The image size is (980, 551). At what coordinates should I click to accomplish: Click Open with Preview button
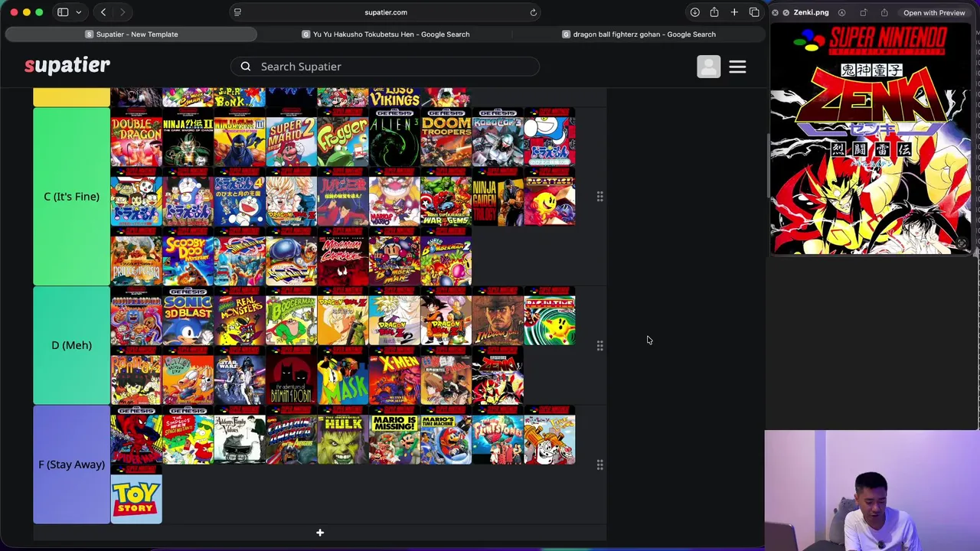(934, 12)
